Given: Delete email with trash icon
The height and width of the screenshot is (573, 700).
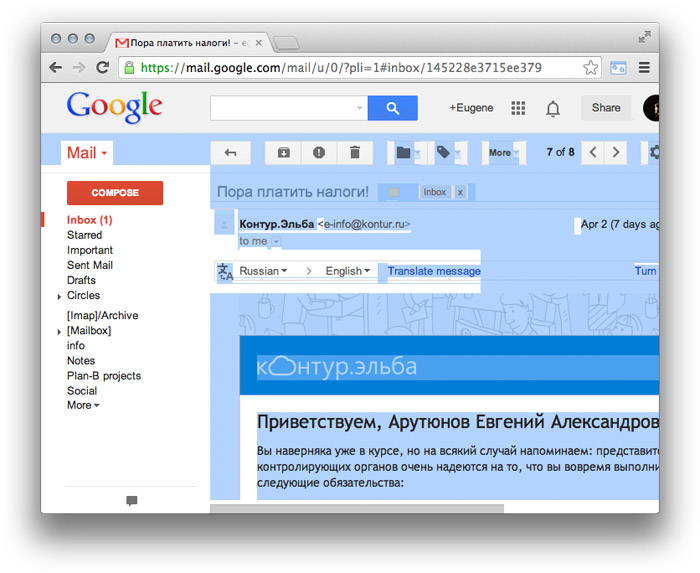Looking at the screenshot, I should [354, 152].
